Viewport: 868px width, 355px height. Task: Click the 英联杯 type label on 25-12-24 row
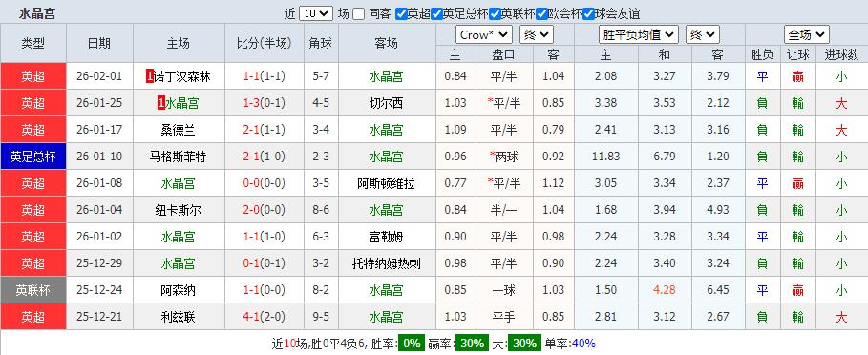pos(33,290)
